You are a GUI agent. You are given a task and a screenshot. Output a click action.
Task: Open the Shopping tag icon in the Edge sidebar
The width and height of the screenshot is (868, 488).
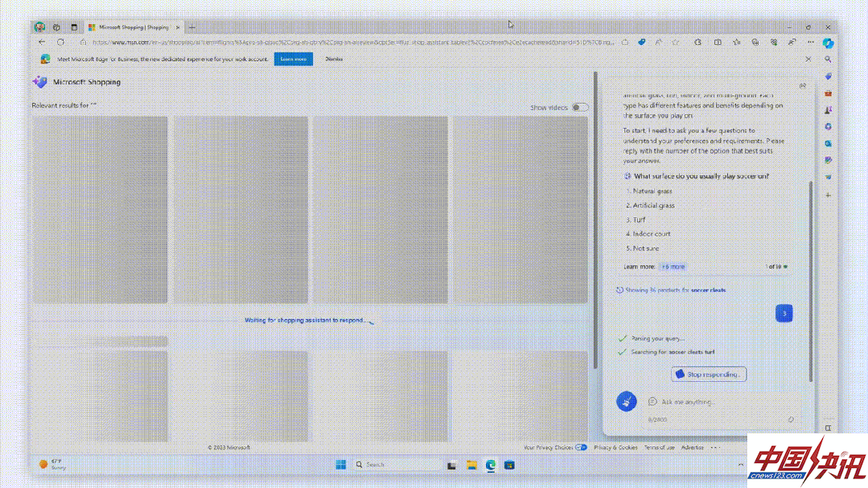pyautogui.click(x=828, y=76)
